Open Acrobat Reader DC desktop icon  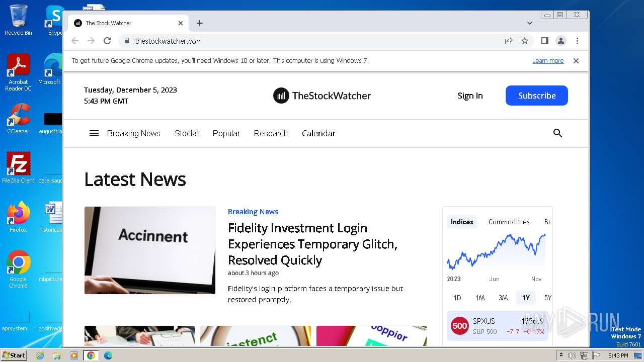coord(18,73)
